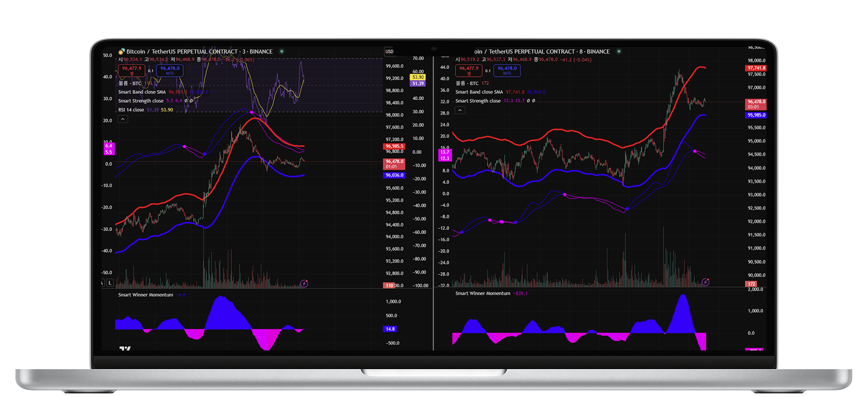
Task: Click the blue 96,478.0 buy button in left chart
Action: (x=170, y=70)
